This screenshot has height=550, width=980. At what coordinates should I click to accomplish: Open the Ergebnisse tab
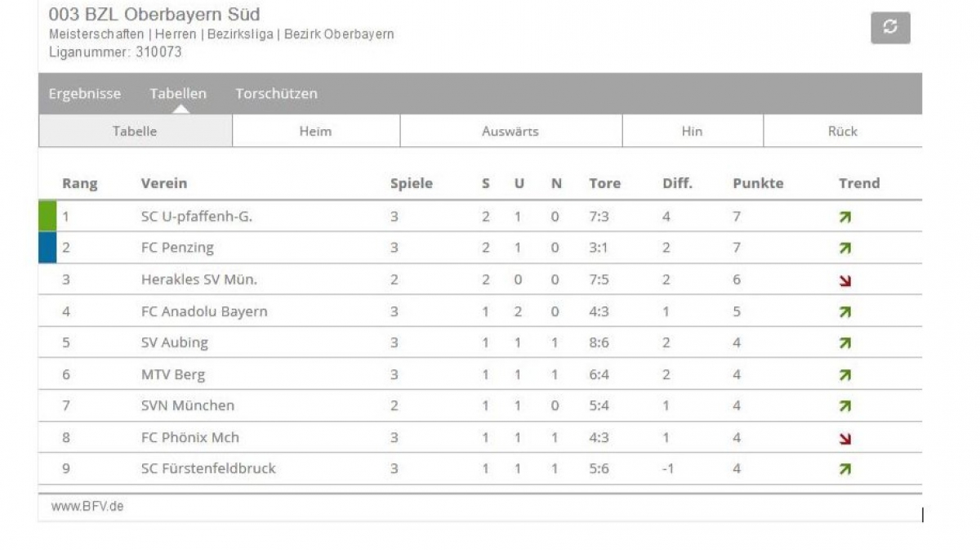click(x=84, y=93)
